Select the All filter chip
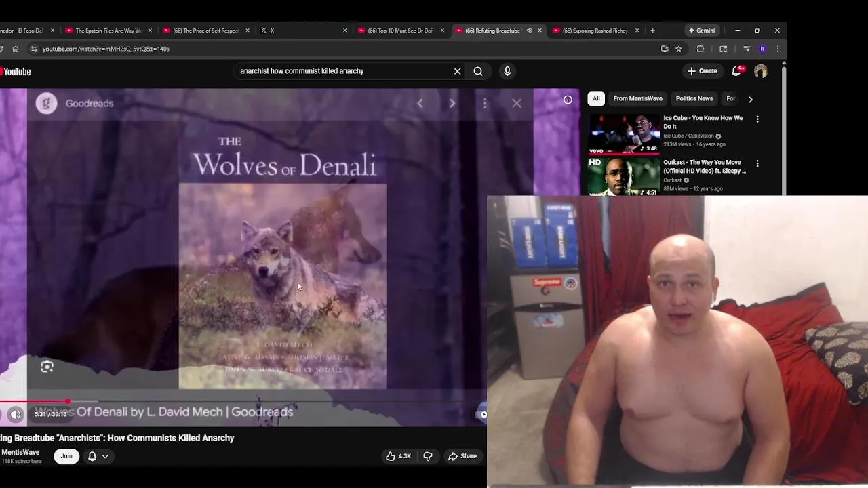 point(596,99)
